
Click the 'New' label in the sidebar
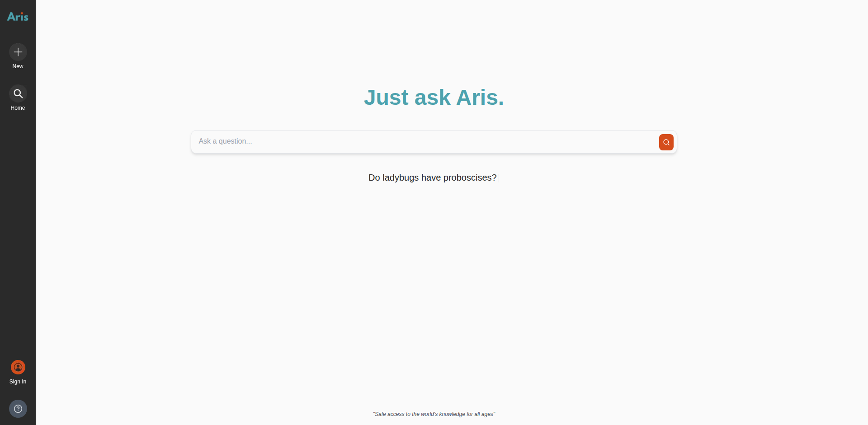(x=18, y=66)
